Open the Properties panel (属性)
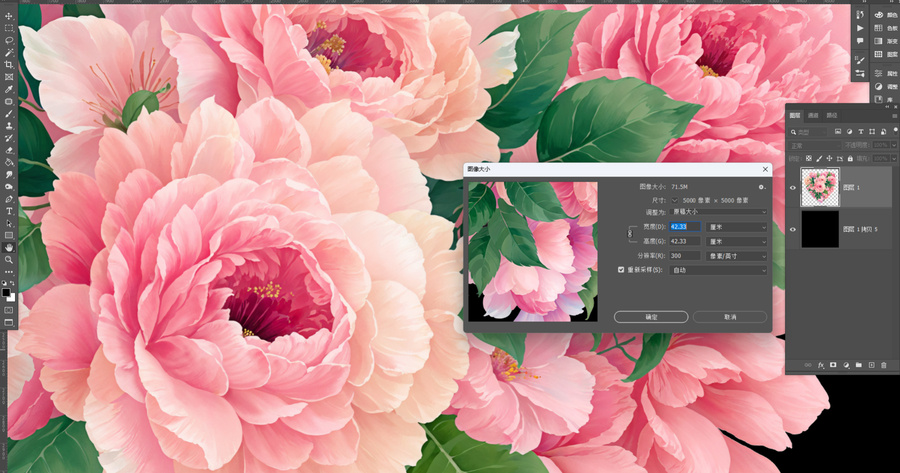Viewport: 900px width, 473px height. coord(885,73)
